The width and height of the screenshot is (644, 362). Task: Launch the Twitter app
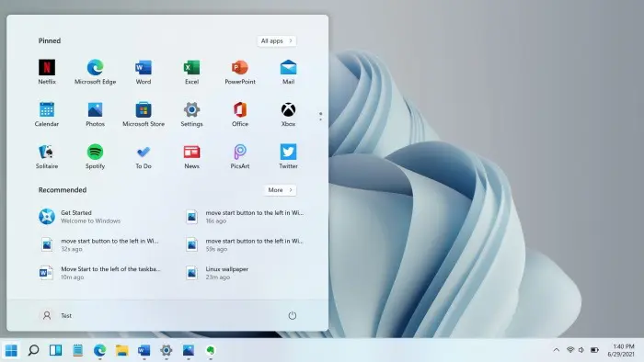[288, 156]
